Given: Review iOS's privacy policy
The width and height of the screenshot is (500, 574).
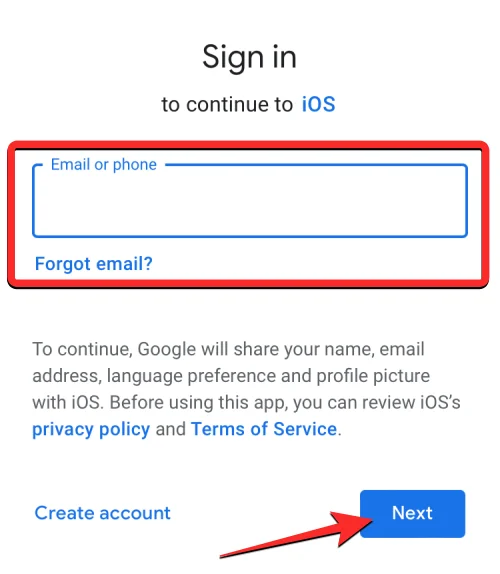Looking at the screenshot, I should point(91,429).
